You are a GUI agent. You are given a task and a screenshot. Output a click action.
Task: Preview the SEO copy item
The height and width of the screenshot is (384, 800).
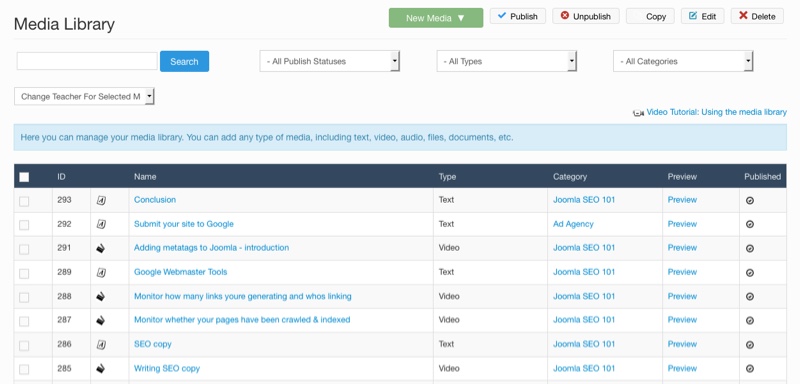[682, 344]
